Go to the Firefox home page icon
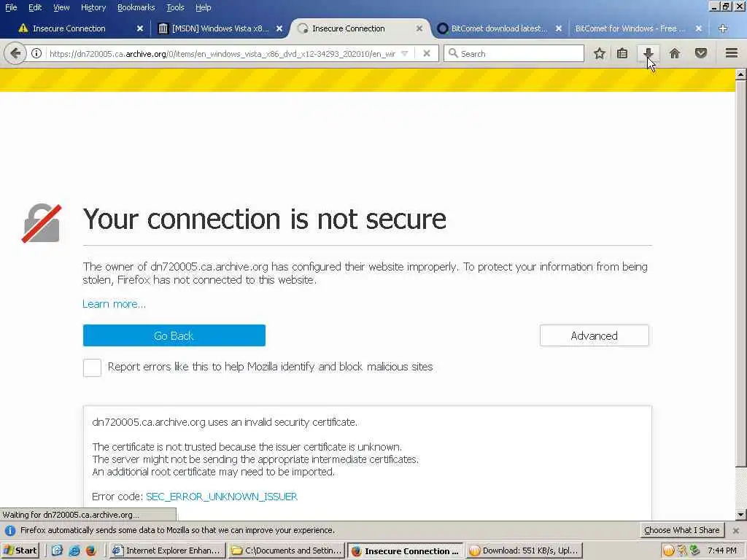 point(675,53)
